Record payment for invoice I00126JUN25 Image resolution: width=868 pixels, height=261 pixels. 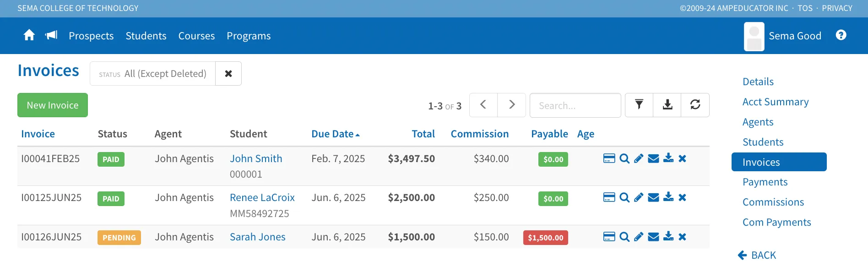(609, 237)
